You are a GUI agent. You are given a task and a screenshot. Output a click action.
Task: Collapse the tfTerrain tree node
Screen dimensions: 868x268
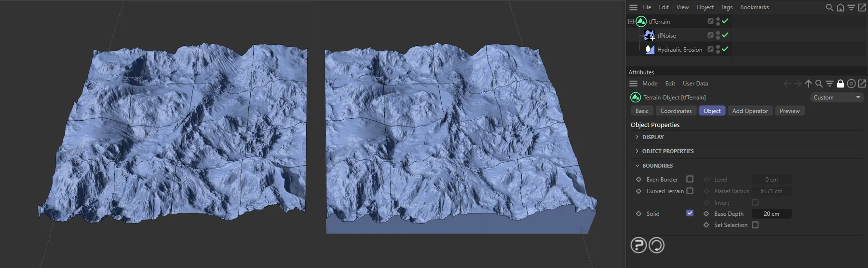point(631,21)
